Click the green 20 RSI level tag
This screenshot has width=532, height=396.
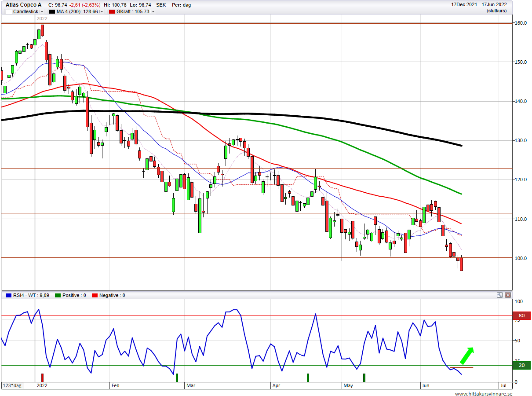[521, 365]
